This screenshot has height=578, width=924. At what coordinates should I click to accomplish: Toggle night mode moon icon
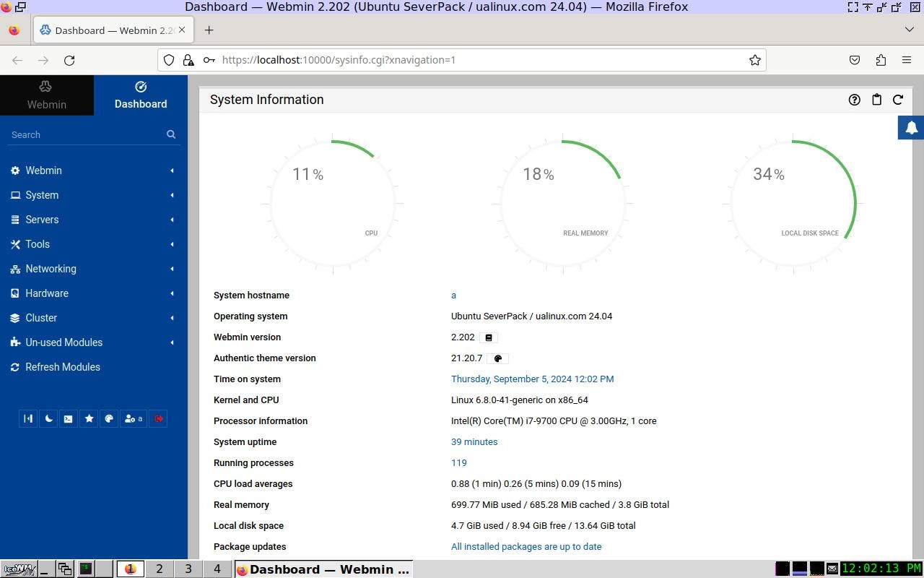(x=48, y=418)
